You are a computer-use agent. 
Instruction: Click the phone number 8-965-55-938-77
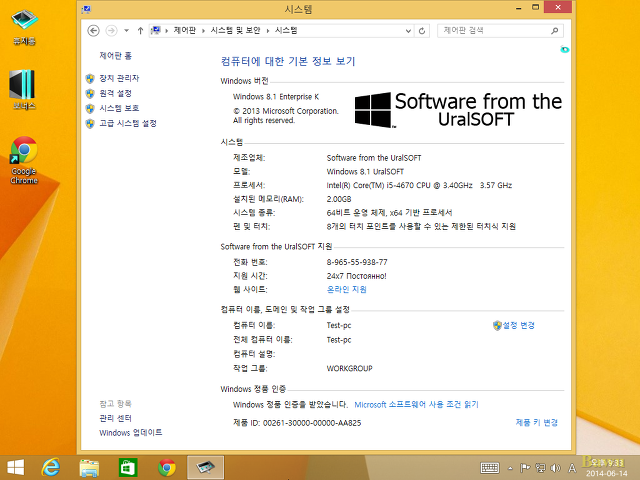[357, 262]
